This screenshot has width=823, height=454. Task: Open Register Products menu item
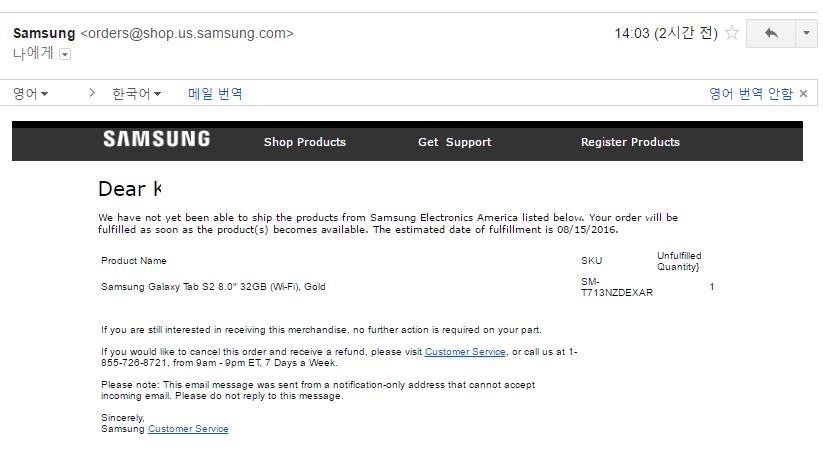click(630, 142)
